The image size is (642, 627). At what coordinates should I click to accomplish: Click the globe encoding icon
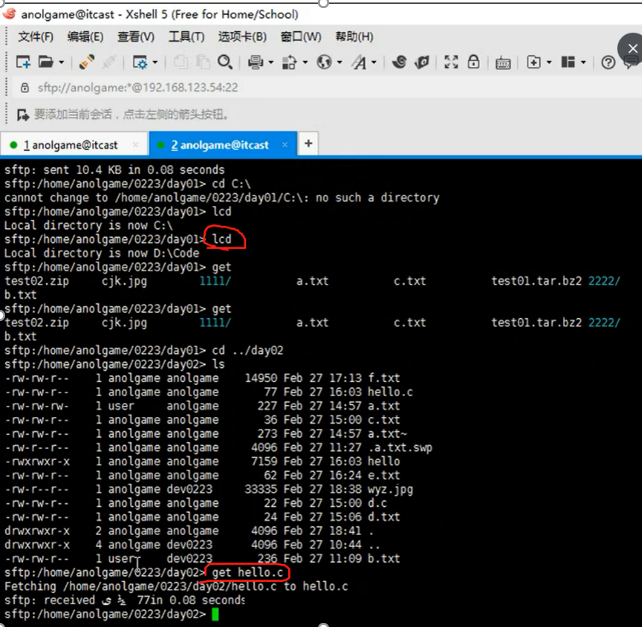[x=324, y=62]
